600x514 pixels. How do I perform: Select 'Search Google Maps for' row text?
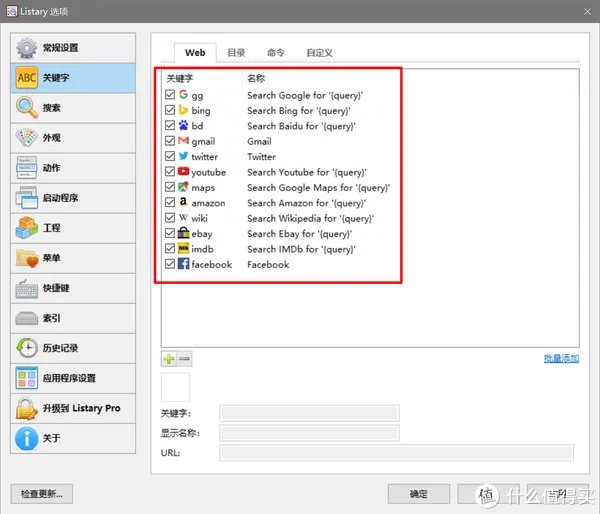[318, 188]
